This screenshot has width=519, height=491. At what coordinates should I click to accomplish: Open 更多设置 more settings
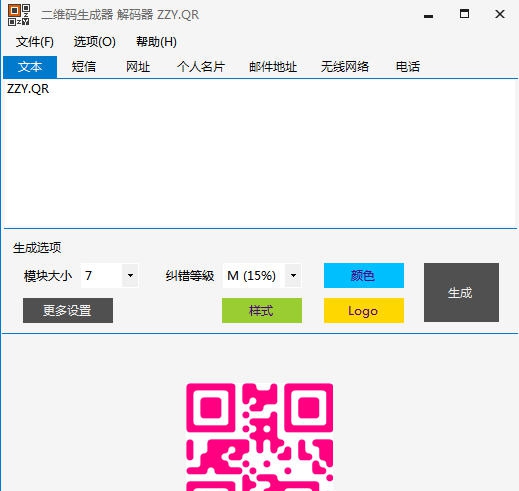[x=68, y=310]
